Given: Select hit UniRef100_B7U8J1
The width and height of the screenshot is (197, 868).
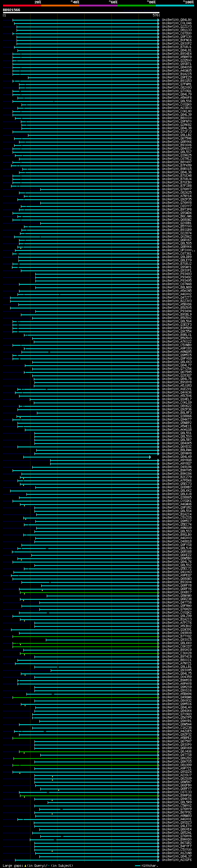Looking at the screenshot, I should [x=177, y=47].
